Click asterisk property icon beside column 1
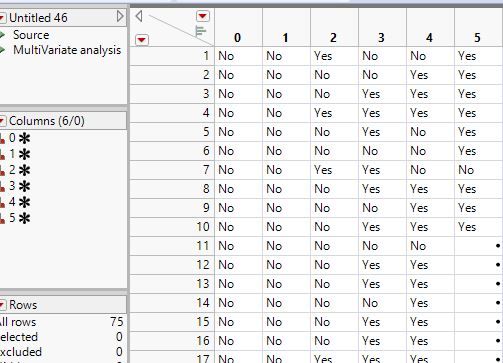The width and height of the screenshot is (503, 363). (24, 154)
